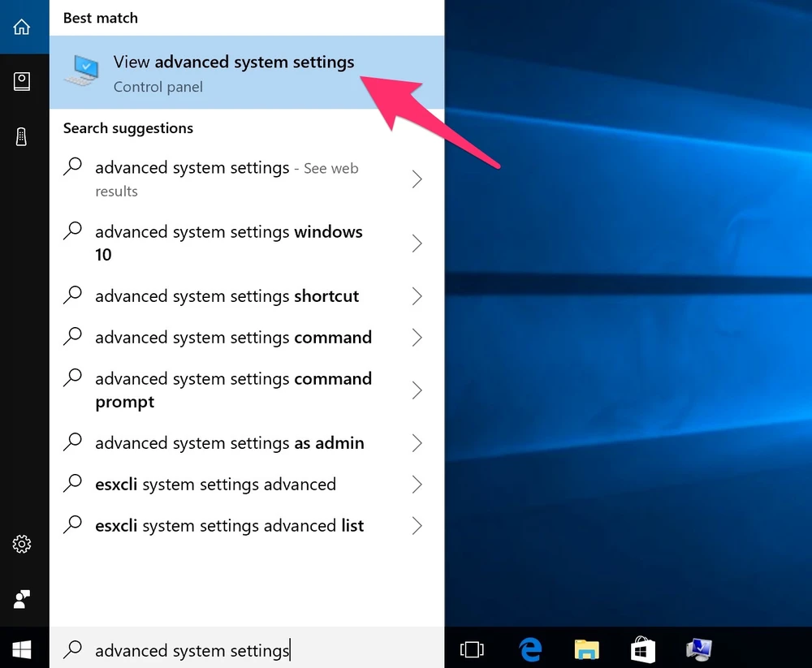Click the computer icon at taskbar's right end
812x668 pixels.
point(698,649)
